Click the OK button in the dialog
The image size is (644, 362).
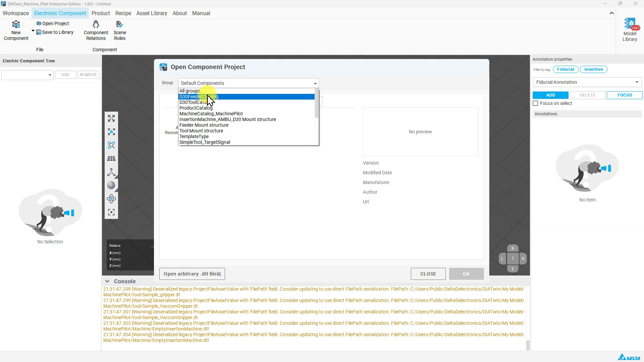point(466,274)
